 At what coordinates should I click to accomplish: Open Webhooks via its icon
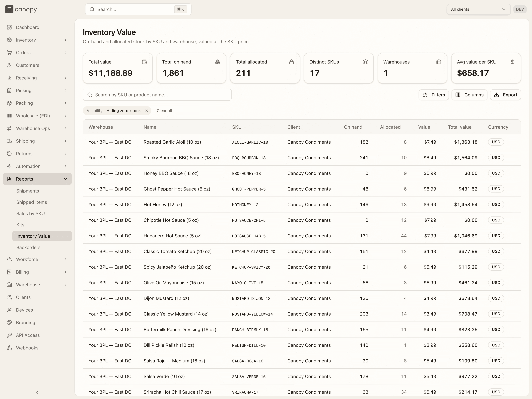pos(9,348)
